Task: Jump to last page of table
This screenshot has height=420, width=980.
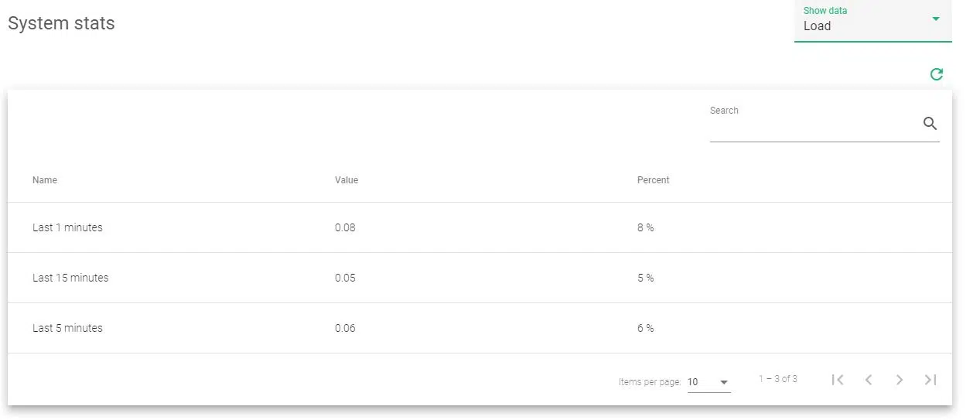Action: [930, 380]
